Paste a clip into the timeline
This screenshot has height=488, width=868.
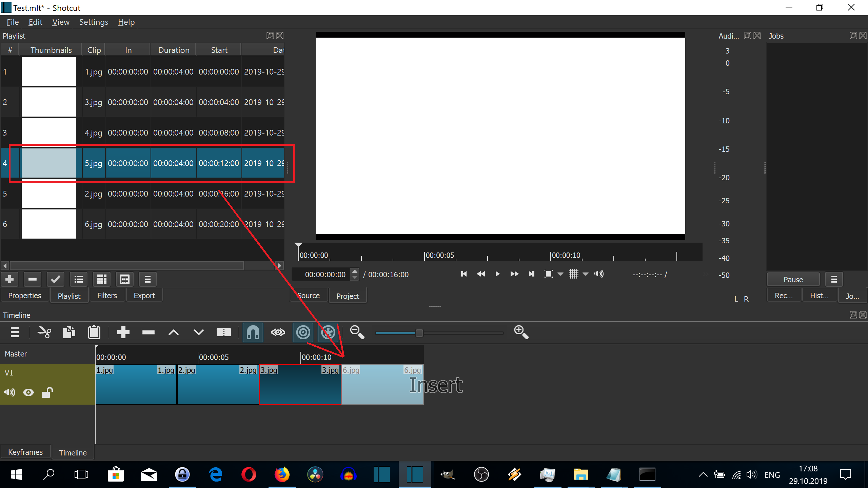(95, 332)
